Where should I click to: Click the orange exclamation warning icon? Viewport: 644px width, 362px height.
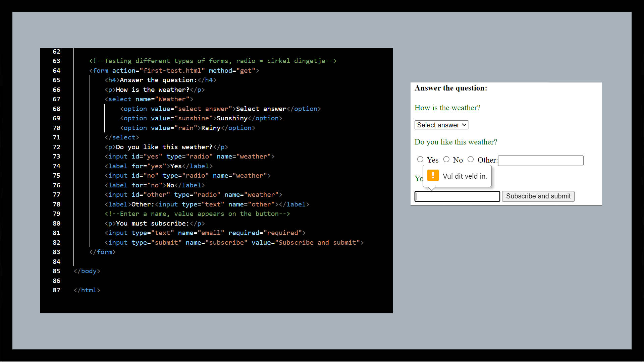click(433, 175)
